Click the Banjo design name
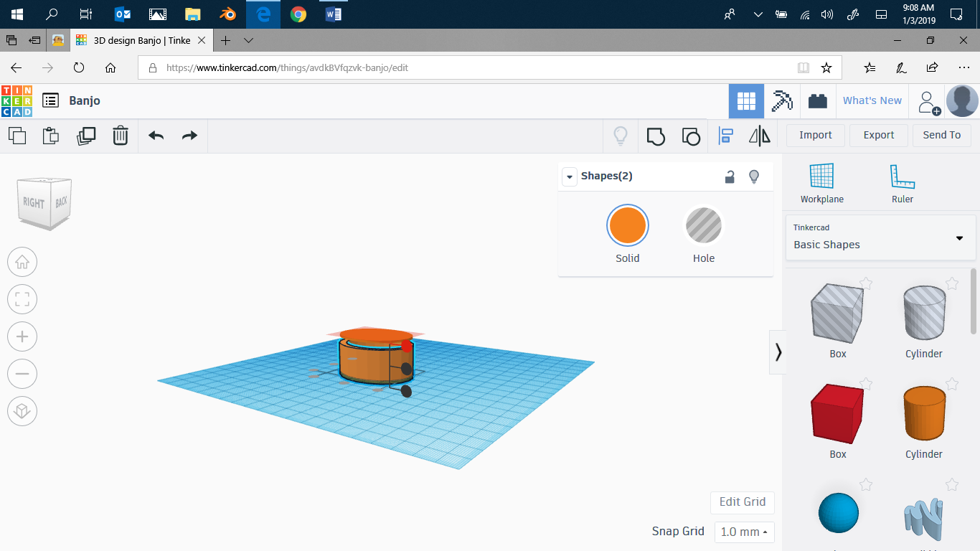The height and width of the screenshot is (551, 980). (x=85, y=100)
